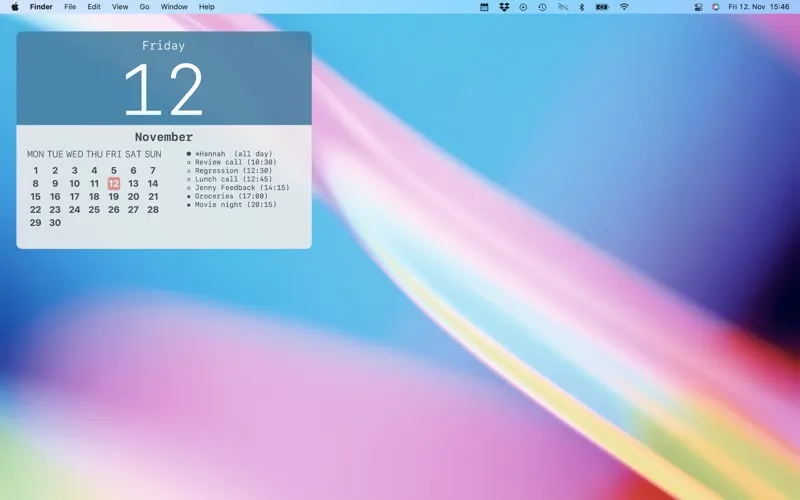Screen dimensions: 800x500
Task: Select day 21 in the calendar grid
Action: click(153, 197)
